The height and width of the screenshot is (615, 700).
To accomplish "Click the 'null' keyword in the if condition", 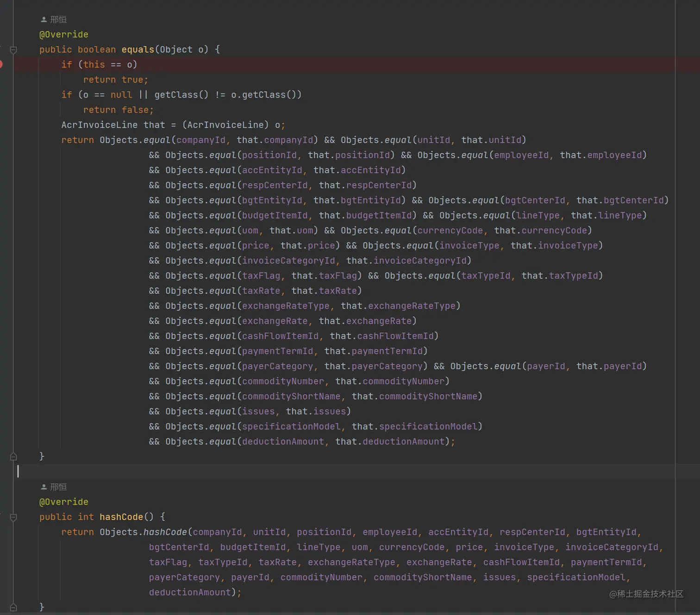I will 121,95.
